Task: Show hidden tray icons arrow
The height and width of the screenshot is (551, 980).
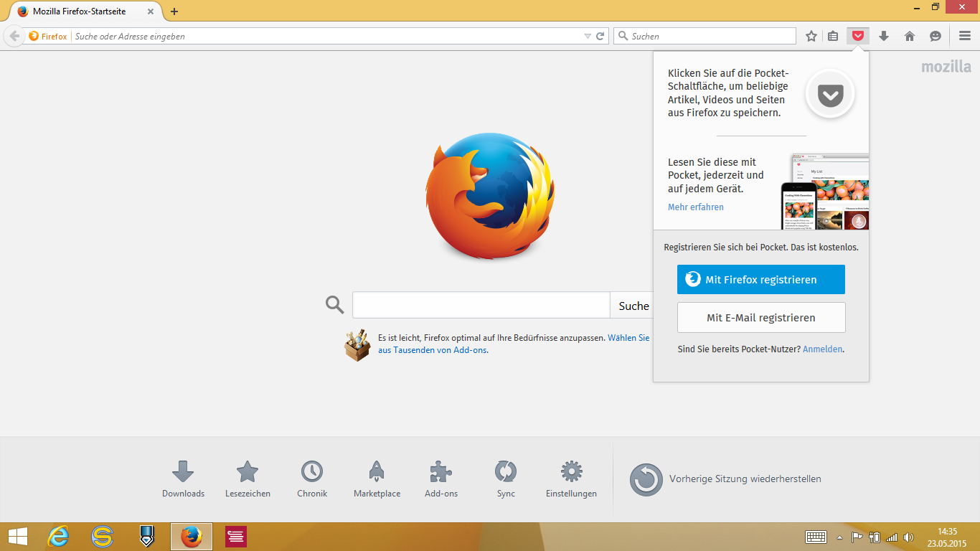Action: tap(839, 537)
